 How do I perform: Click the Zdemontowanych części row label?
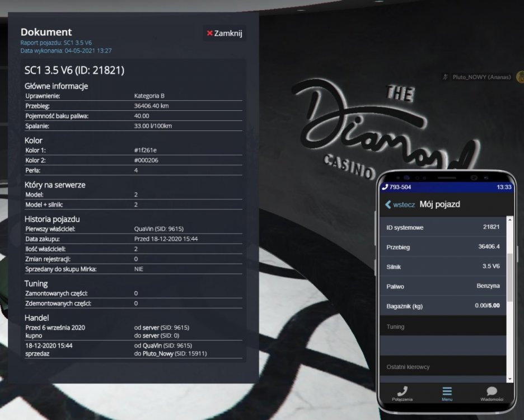point(58,304)
